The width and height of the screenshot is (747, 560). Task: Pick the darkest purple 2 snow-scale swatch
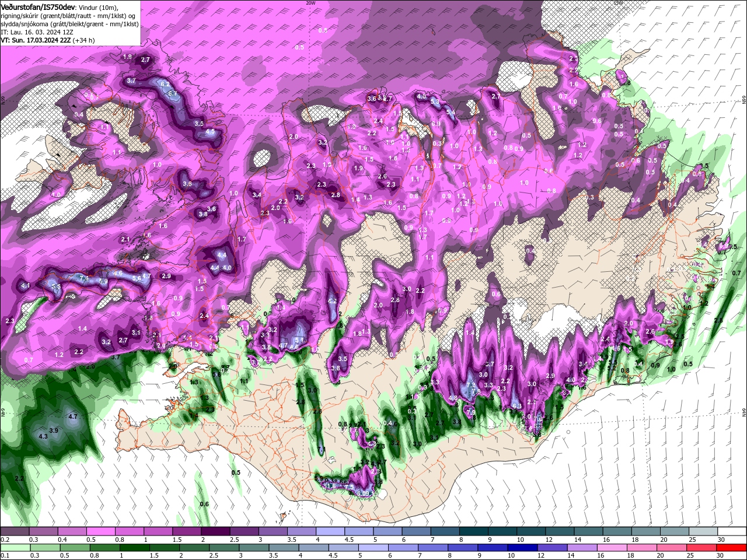click(x=215, y=531)
